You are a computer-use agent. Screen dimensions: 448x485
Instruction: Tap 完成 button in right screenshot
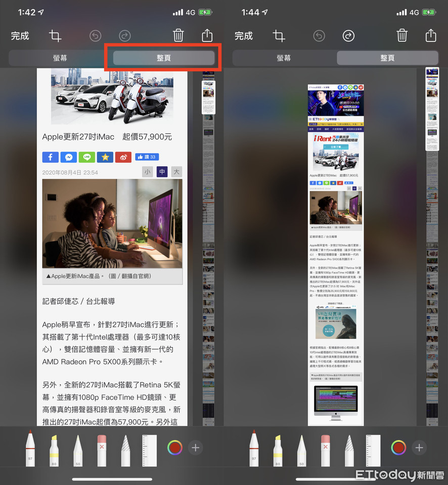point(244,36)
